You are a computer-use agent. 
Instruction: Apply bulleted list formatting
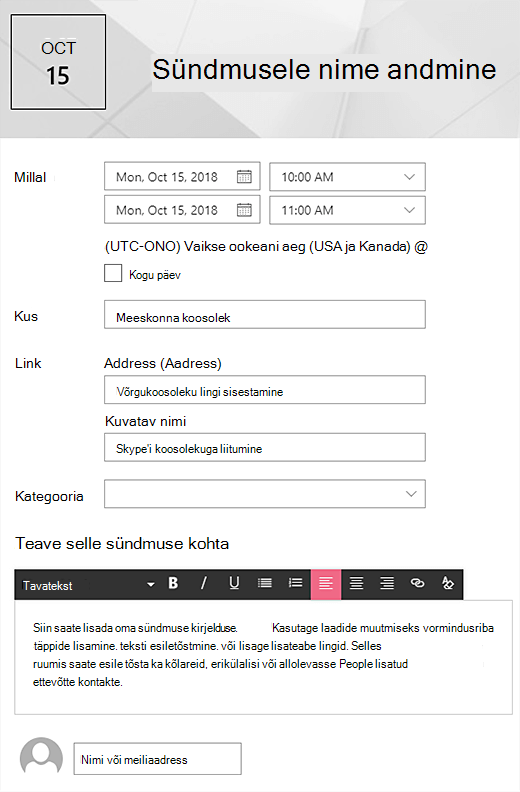(265, 583)
